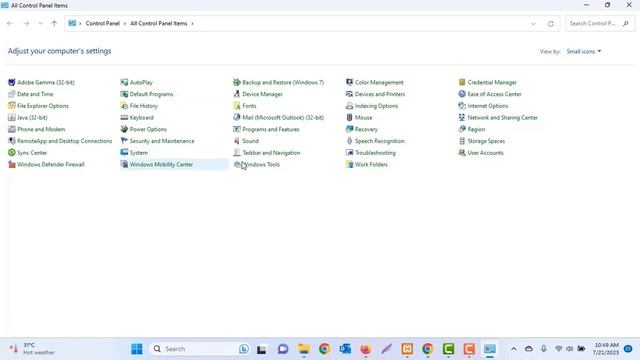Open Region link
The image size is (640, 360).
pos(476,129)
